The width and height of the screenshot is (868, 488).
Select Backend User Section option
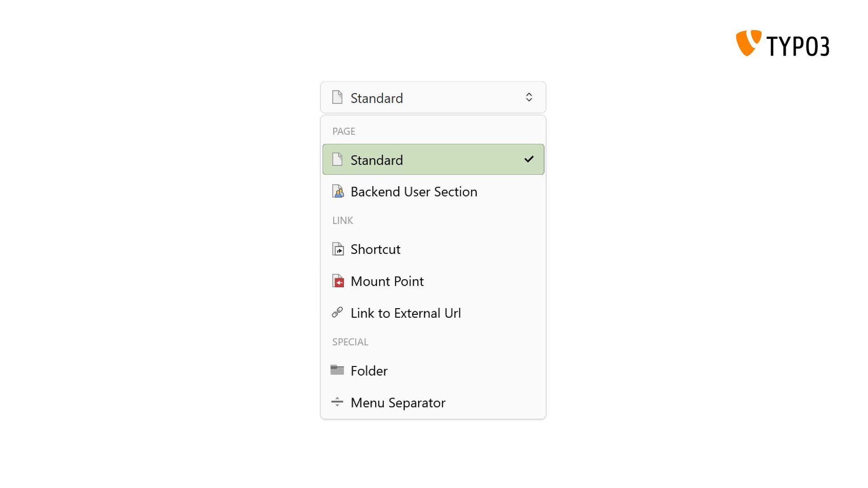click(433, 192)
